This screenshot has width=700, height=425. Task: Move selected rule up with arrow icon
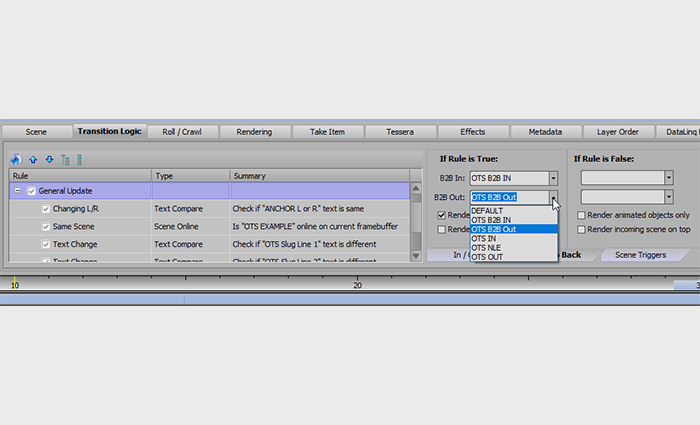click(33, 159)
